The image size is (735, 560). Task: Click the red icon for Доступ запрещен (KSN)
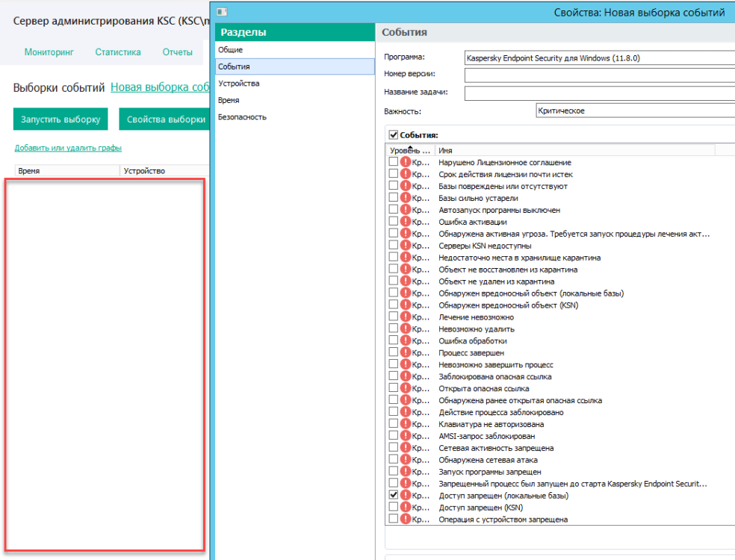(x=406, y=508)
